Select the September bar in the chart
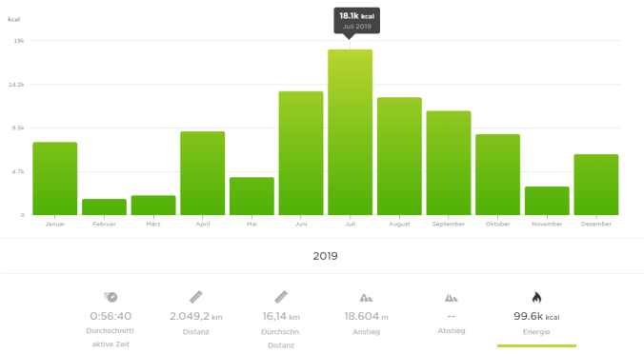 coord(449,163)
